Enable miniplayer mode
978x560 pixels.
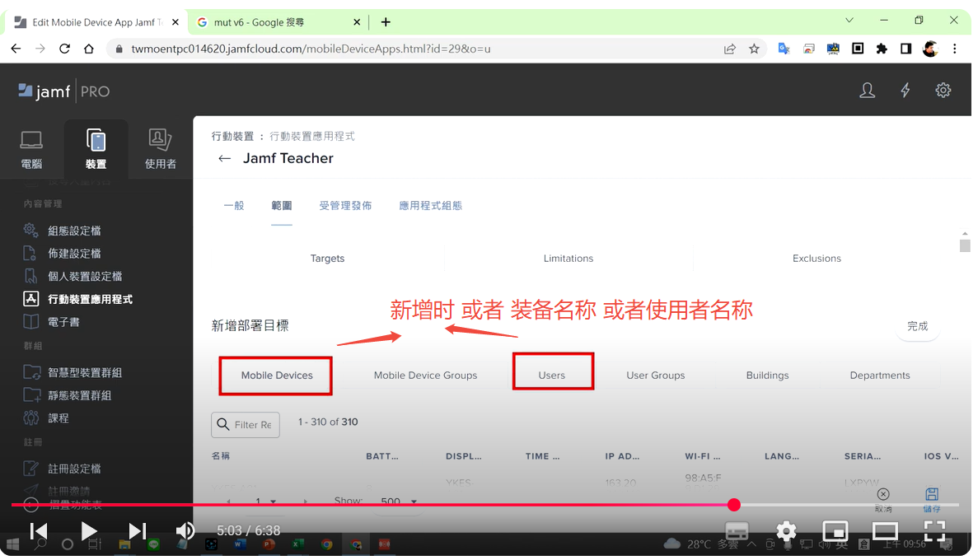[835, 531]
